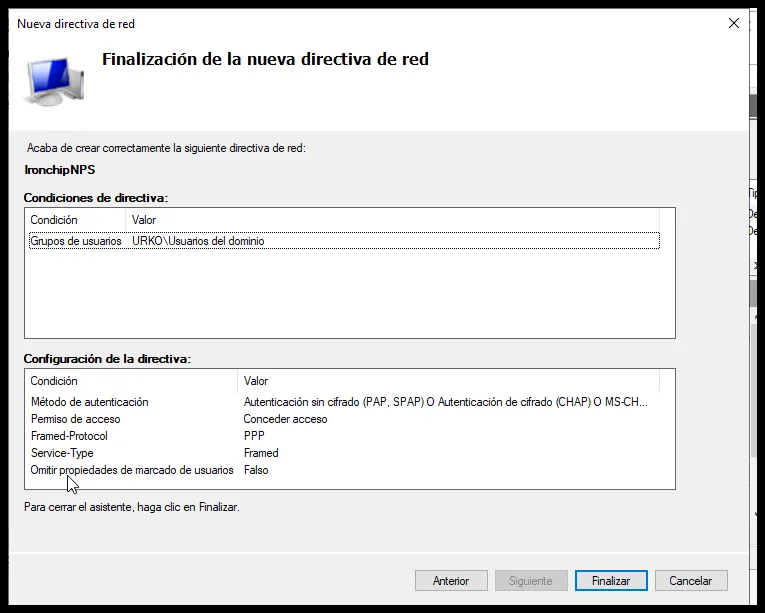The width and height of the screenshot is (765, 613).
Task: Click the computer wizard icon
Action: coord(54,81)
